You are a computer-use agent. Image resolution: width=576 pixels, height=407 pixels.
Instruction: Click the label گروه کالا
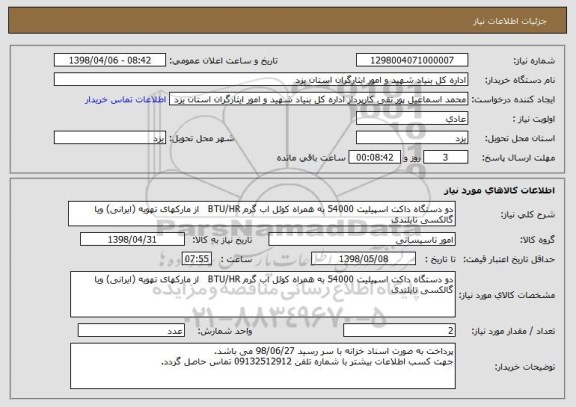537,240
